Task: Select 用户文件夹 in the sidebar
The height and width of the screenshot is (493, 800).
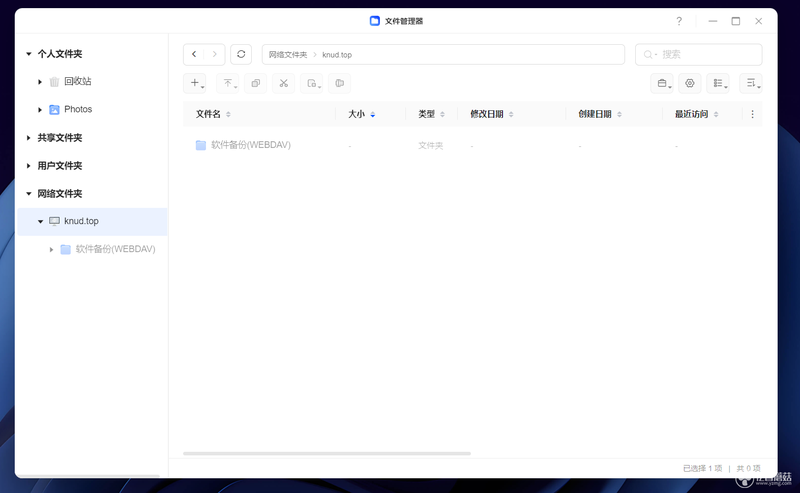Action: coord(60,166)
